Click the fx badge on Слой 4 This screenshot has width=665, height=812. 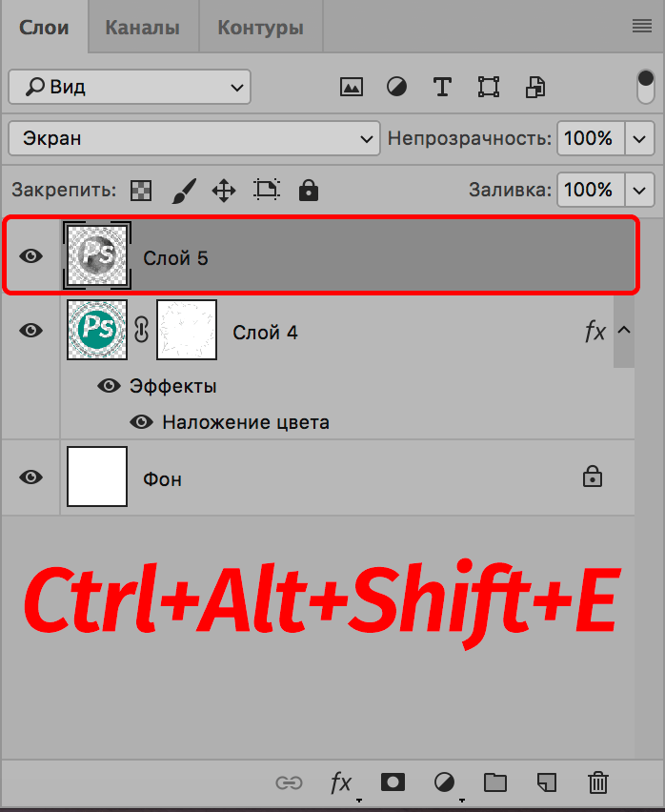595,331
